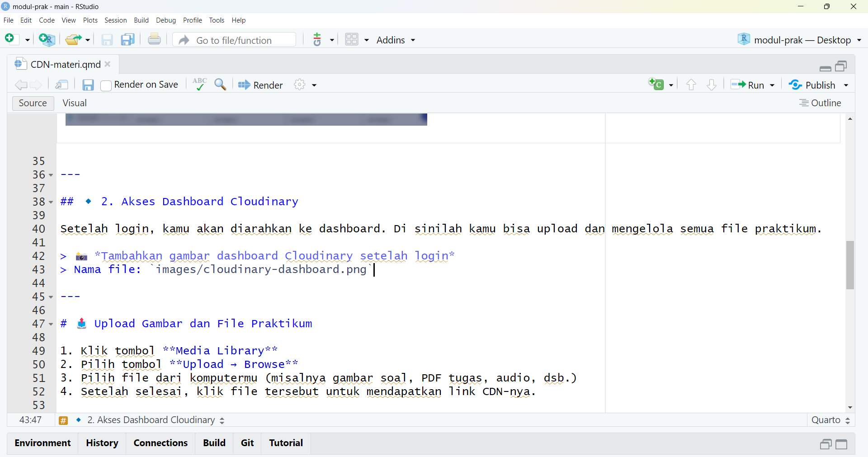Open Insert chunk dropdown arrow

click(671, 85)
